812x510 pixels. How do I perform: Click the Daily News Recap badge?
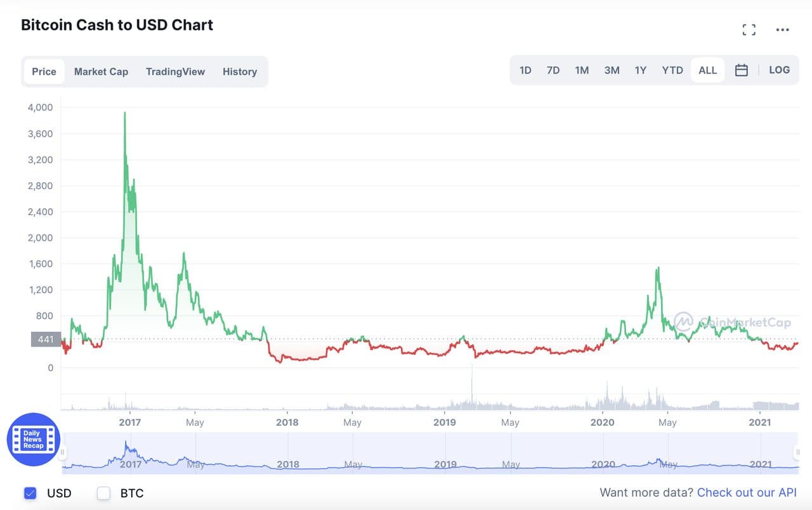point(33,440)
